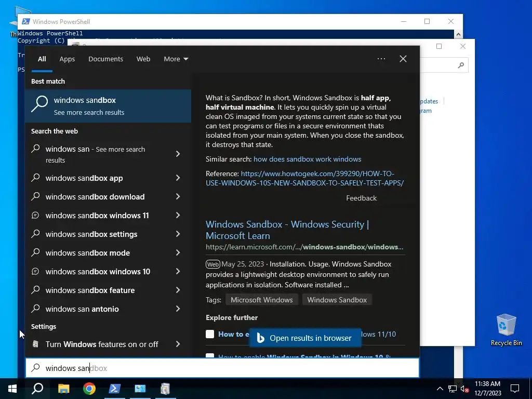Expand windows sandbox mode arrow
The height and width of the screenshot is (399, 532).
click(x=178, y=252)
